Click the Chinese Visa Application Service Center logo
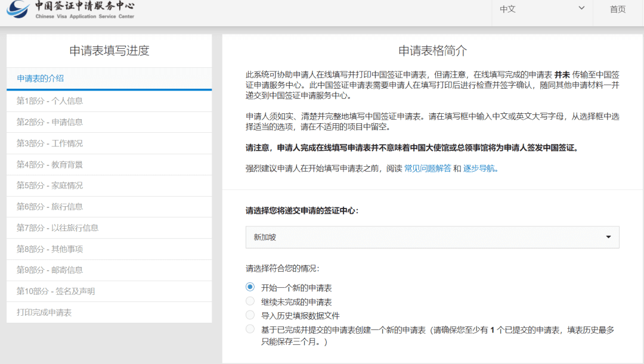The width and height of the screenshot is (644, 364). click(x=70, y=10)
